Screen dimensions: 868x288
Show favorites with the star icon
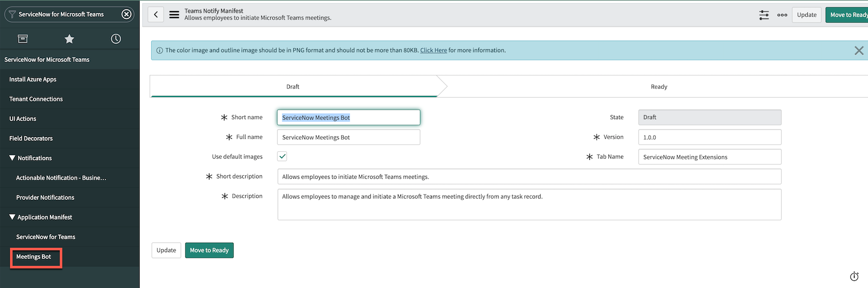[69, 39]
